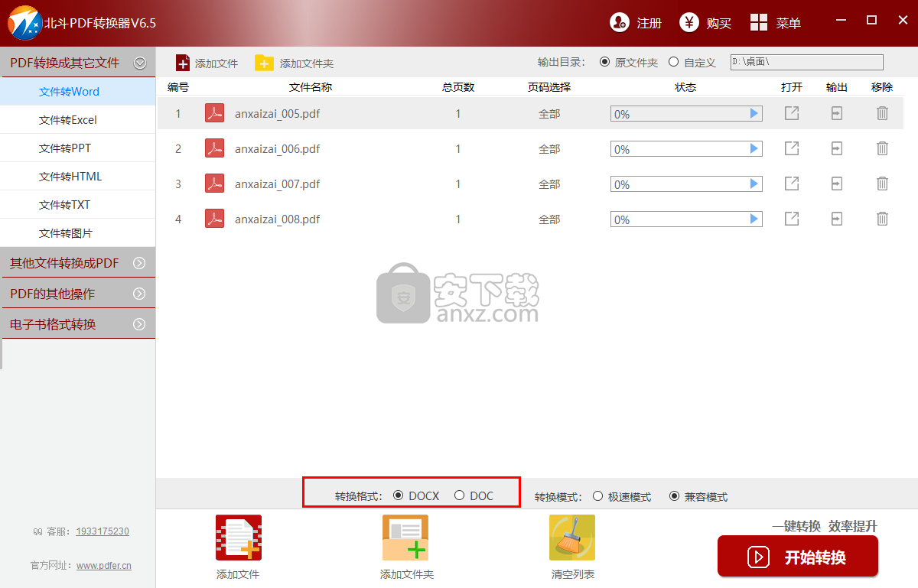Click the 添加文件 toolbar icon at top
The width and height of the screenshot is (918, 588).
183,63
